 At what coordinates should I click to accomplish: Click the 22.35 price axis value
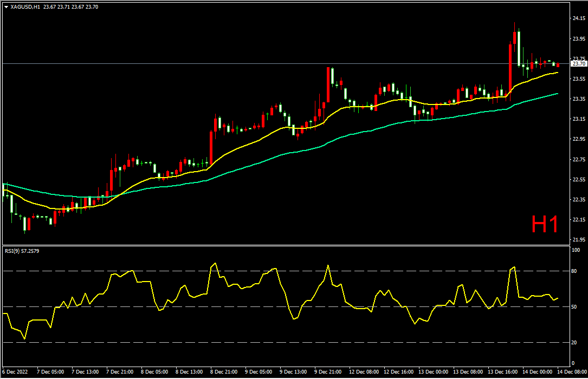click(x=579, y=200)
